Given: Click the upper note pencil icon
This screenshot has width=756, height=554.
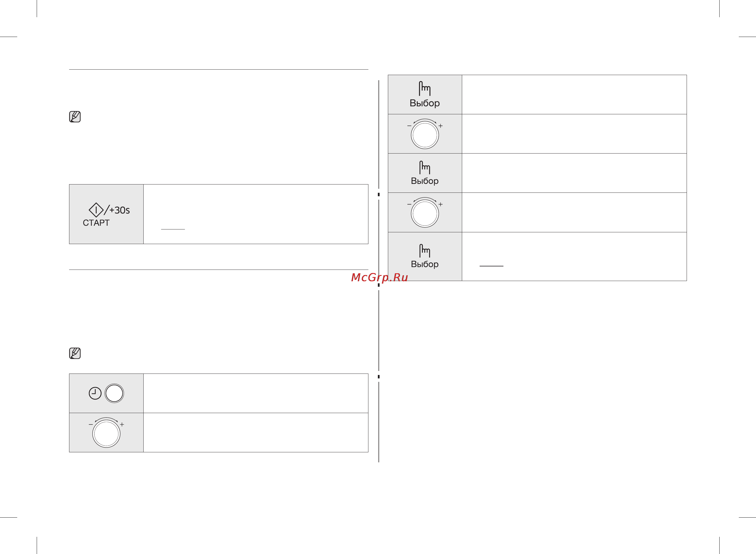Looking at the screenshot, I should [75, 117].
